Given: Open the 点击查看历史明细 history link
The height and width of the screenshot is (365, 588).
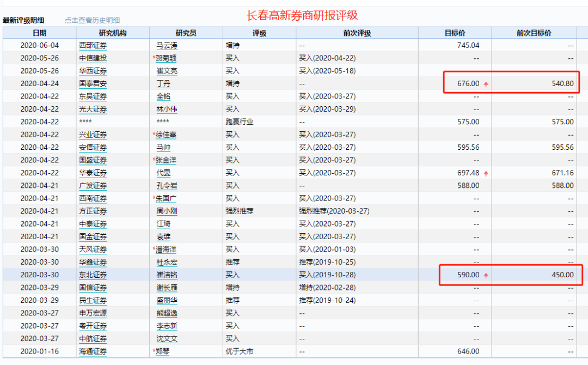Looking at the screenshot, I should 92,20.
